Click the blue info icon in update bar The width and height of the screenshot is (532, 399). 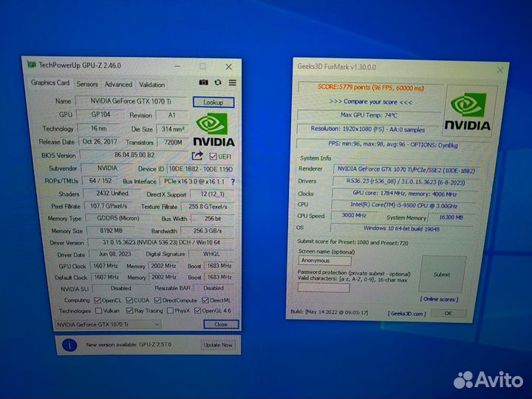point(69,345)
